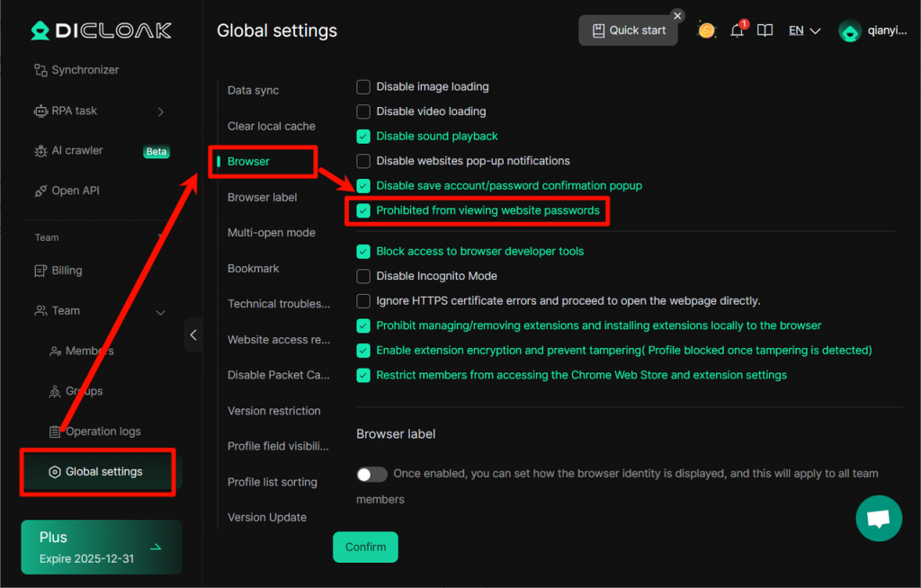Select the Clear local cache tab
The width and height of the screenshot is (921, 588).
pos(272,127)
